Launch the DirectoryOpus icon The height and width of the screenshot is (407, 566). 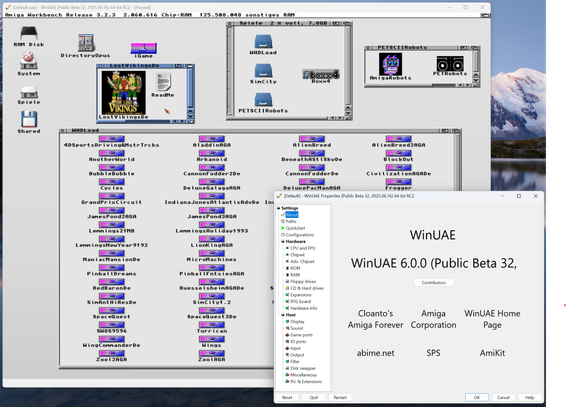coord(86,43)
